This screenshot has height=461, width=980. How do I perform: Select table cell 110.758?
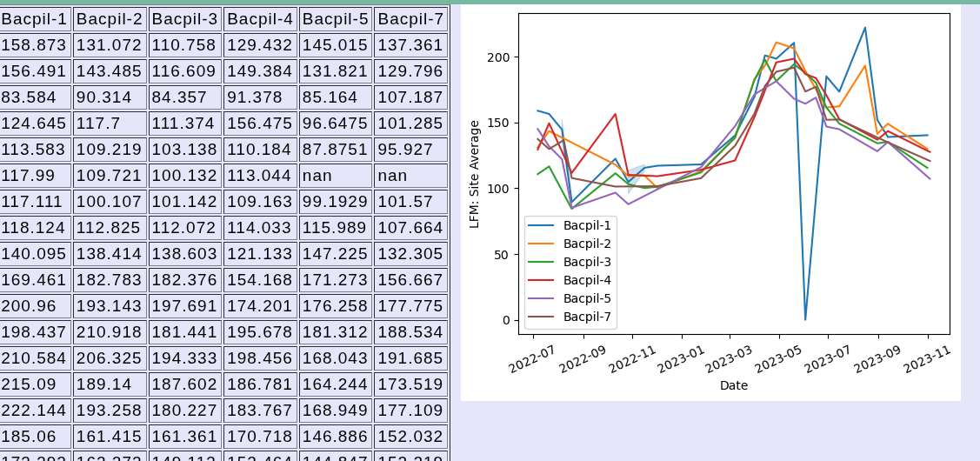185,45
